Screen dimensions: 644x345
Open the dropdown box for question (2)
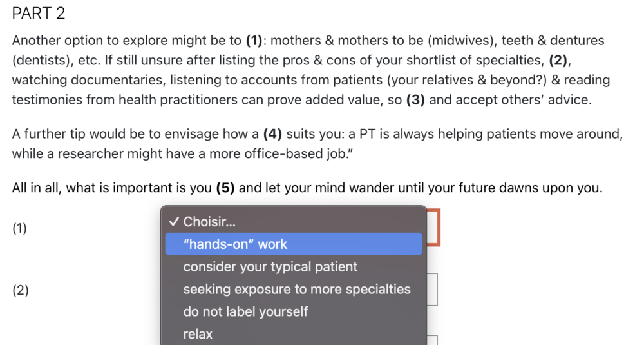(432, 290)
